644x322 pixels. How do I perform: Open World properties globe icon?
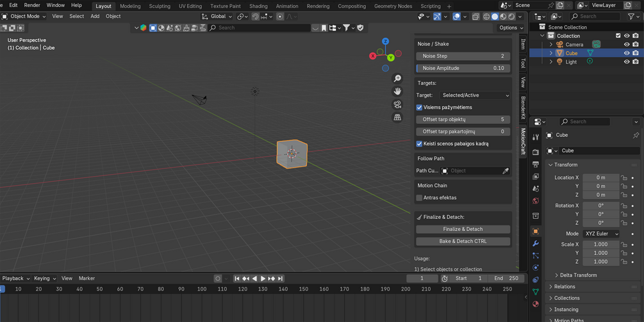click(536, 201)
